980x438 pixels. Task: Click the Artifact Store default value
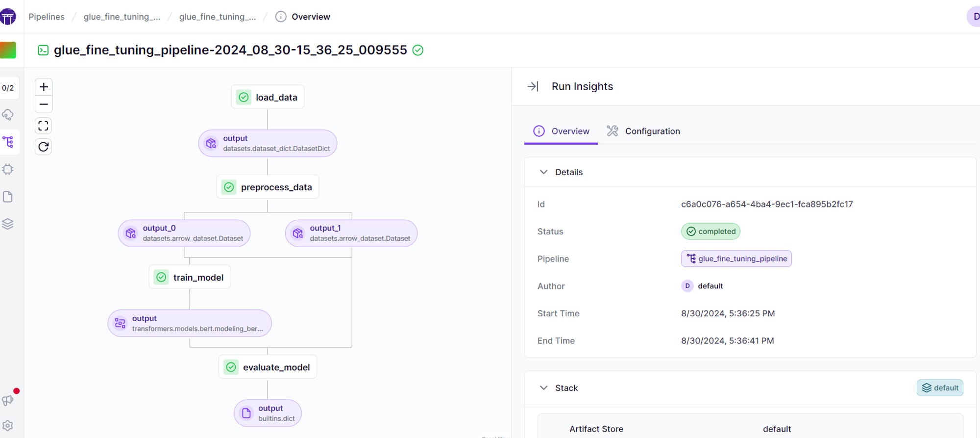tap(777, 429)
